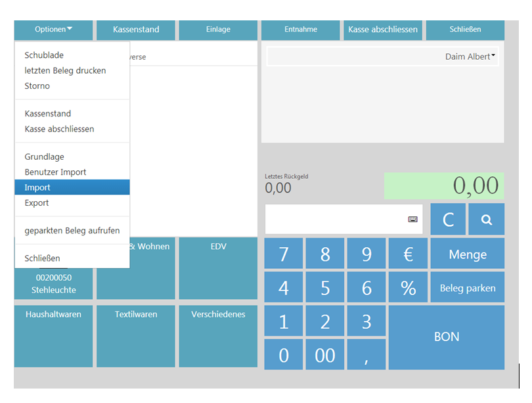Click the Beleg parken button
532x403 pixels.
click(467, 288)
